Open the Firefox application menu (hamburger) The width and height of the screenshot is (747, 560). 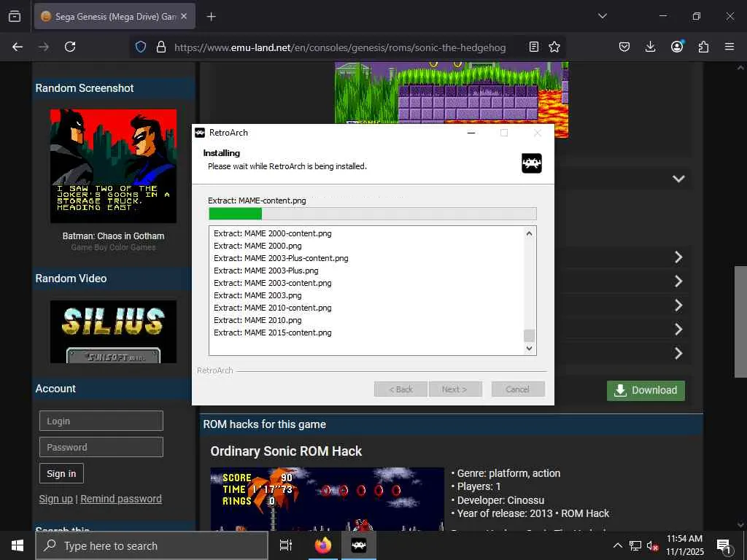pos(729,47)
